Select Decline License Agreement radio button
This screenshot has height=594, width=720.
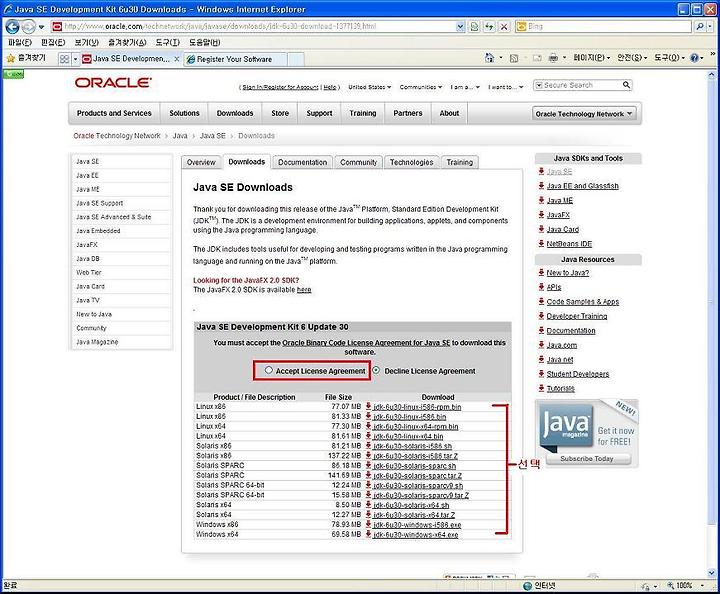tap(377, 370)
